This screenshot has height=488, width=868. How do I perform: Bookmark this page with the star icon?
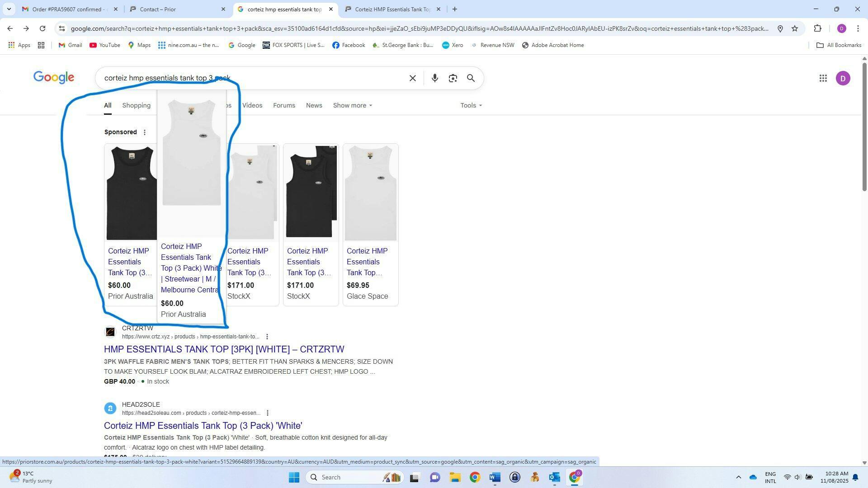click(795, 28)
